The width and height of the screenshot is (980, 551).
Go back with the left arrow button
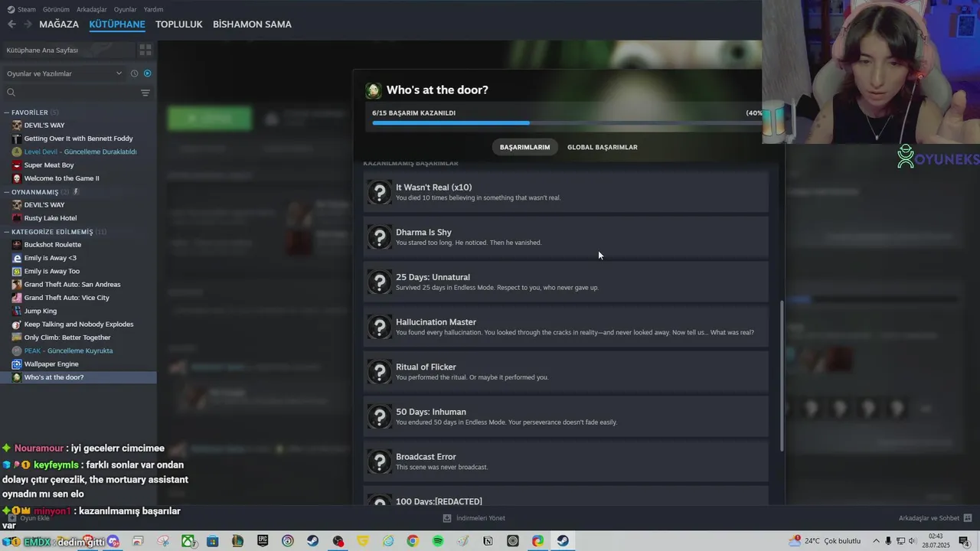11,24
